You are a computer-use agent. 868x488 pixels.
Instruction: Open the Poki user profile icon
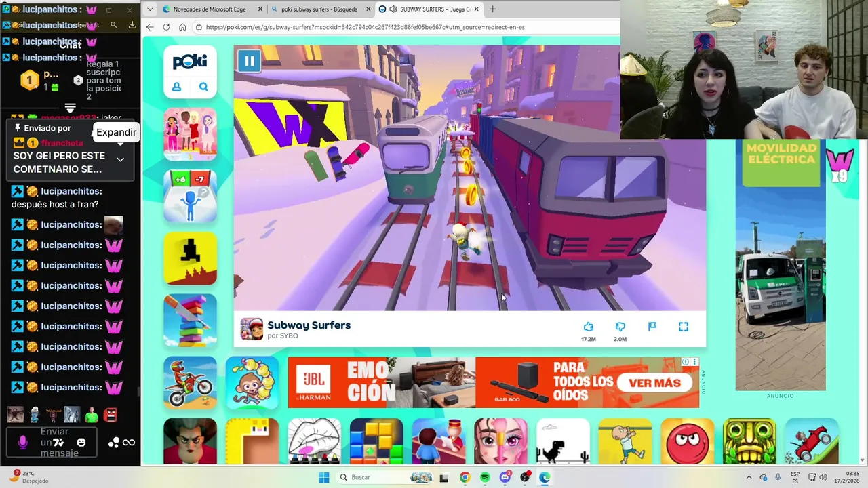coord(176,87)
